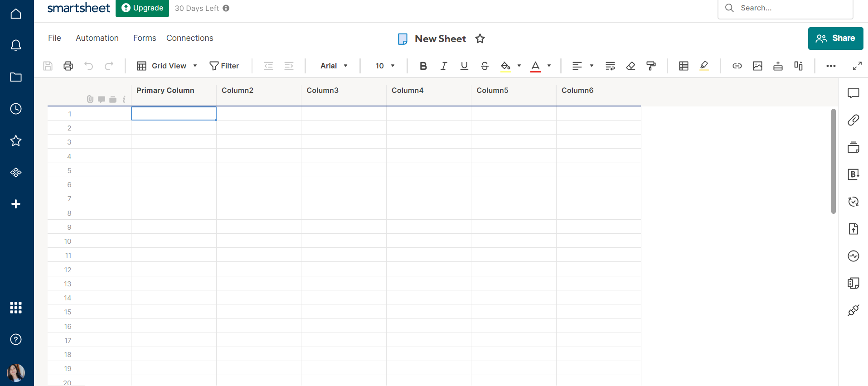This screenshot has width=868, height=386.
Task: Open the Launcher grid icon
Action: coord(16,308)
